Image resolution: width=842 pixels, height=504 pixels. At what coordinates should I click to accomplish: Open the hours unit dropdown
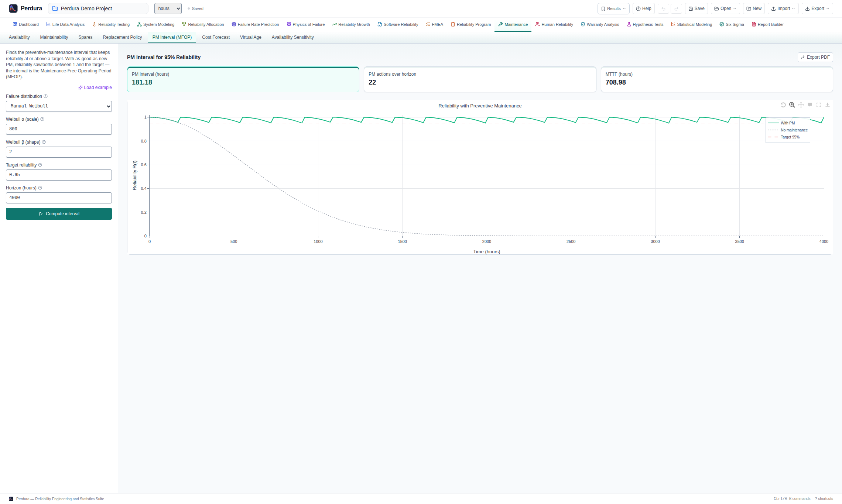point(168,8)
